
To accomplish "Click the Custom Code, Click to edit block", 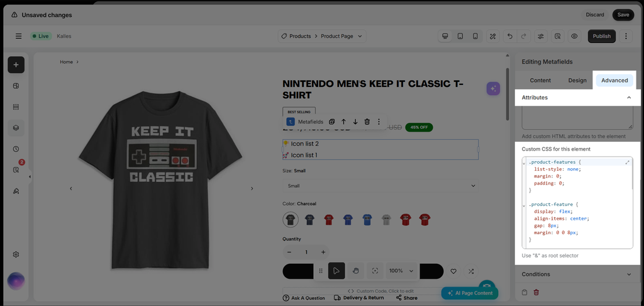I will pyautogui.click(x=380, y=291).
